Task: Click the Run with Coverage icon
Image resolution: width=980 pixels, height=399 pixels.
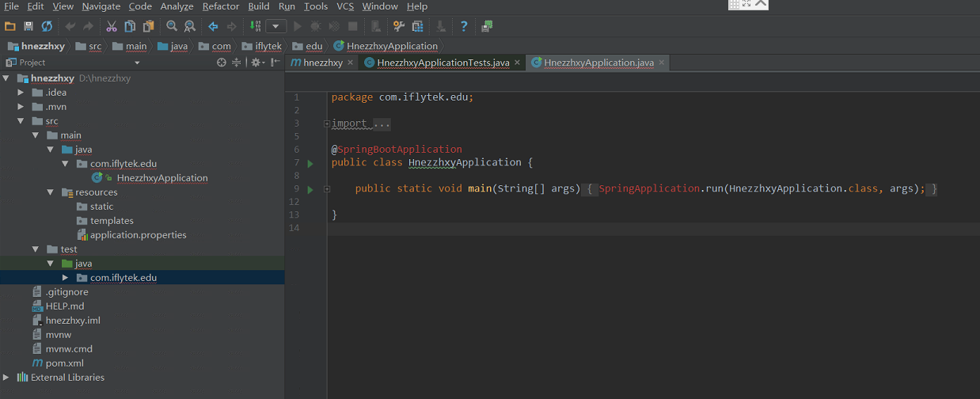Action: [x=334, y=26]
